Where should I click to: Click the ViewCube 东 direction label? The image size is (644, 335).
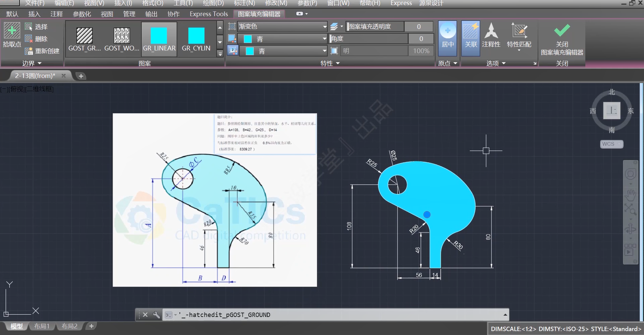[631, 111]
